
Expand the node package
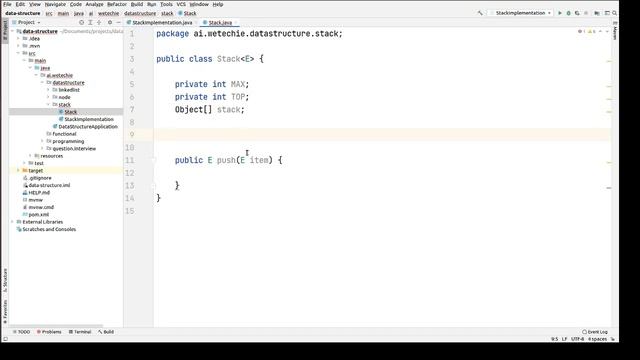(48, 97)
